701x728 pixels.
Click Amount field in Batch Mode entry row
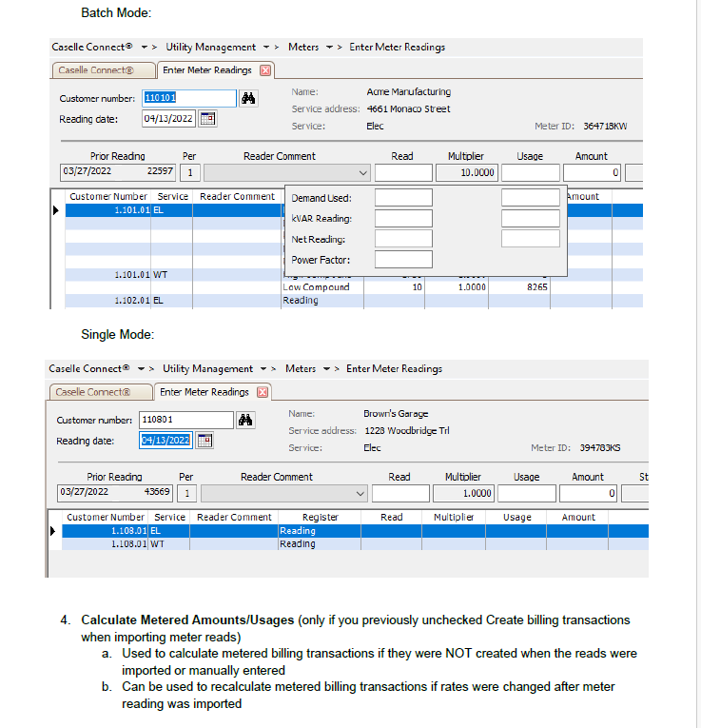point(592,172)
